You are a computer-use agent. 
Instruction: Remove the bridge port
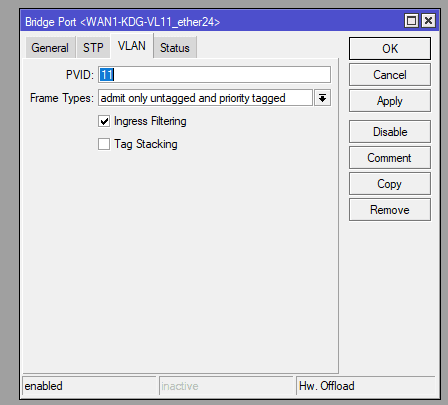pyautogui.click(x=390, y=210)
